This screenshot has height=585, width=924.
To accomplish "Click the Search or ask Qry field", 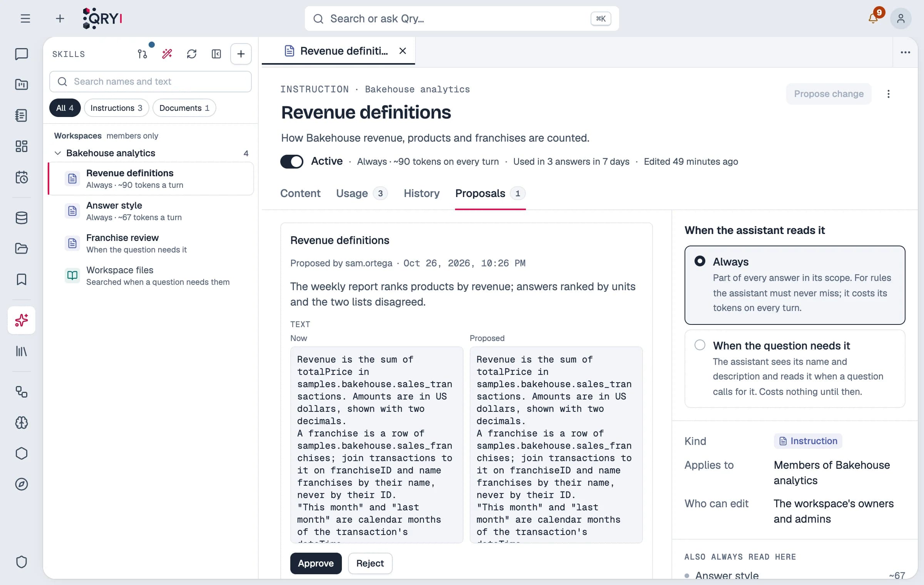I will click(462, 18).
